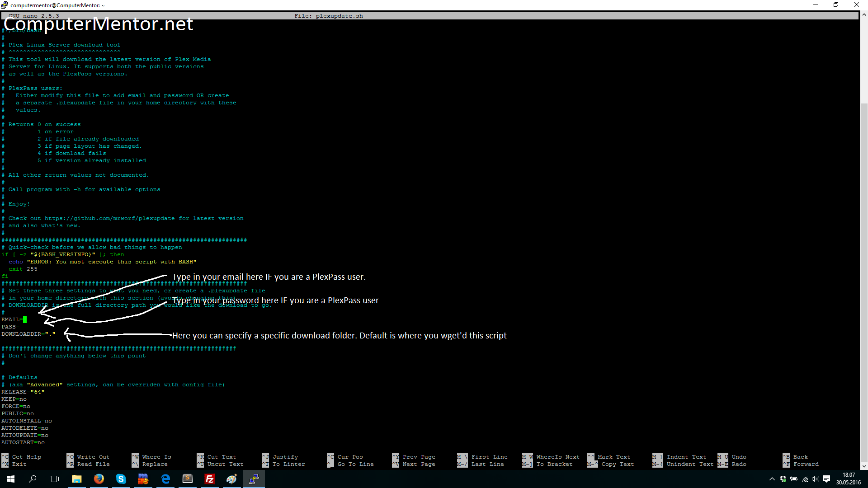Click the '^O Write Out' shortcut

point(88,457)
